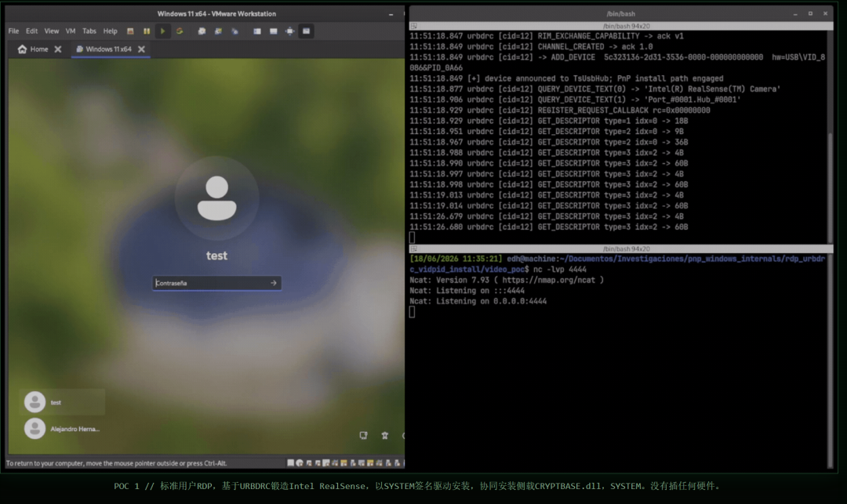Click the ADD_DEVICE log line

pos(617,63)
